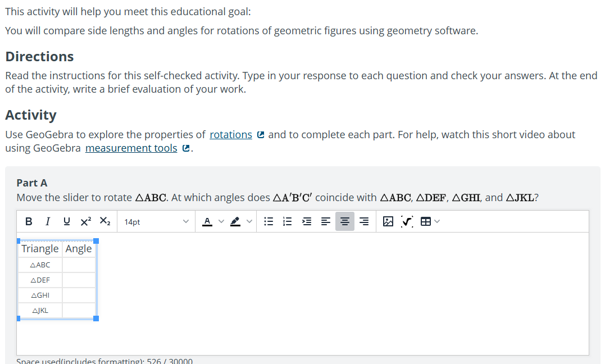Expand the text color options arrow

pos(221,221)
